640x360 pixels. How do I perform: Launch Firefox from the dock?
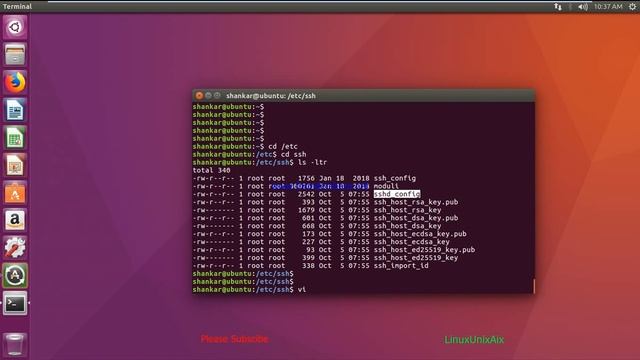(15, 82)
